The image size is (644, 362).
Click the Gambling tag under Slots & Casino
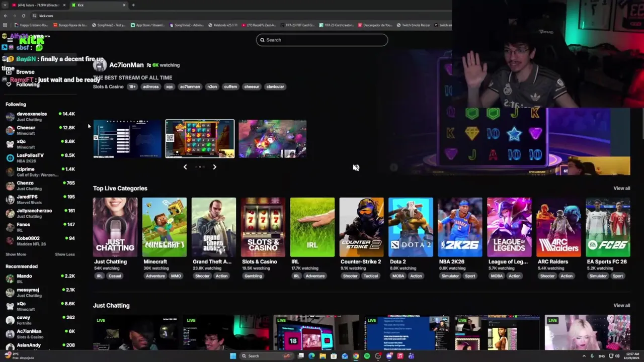(x=253, y=276)
